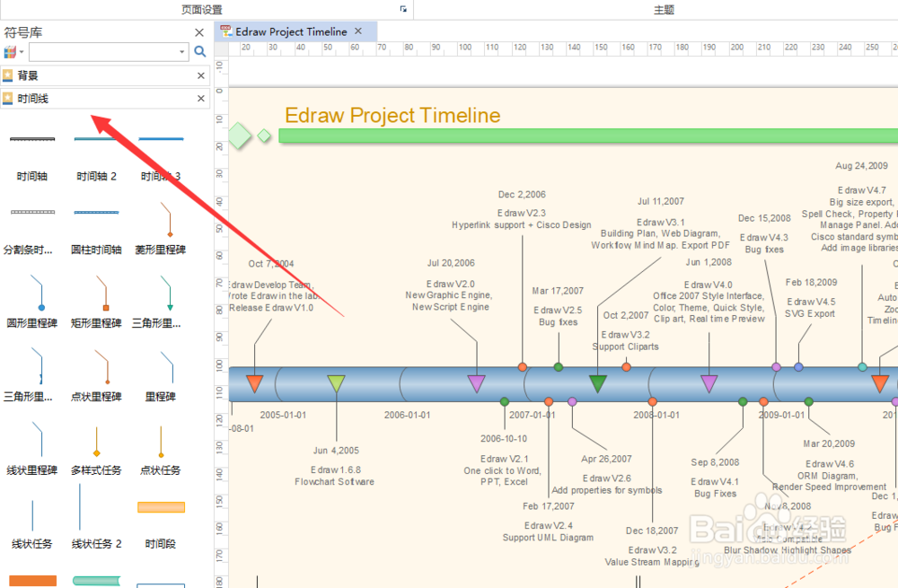Image resolution: width=898 pixels, height=588 pixels.
Task: Click the teal cylinder shape thumbnail
Action: coord(96,581)
